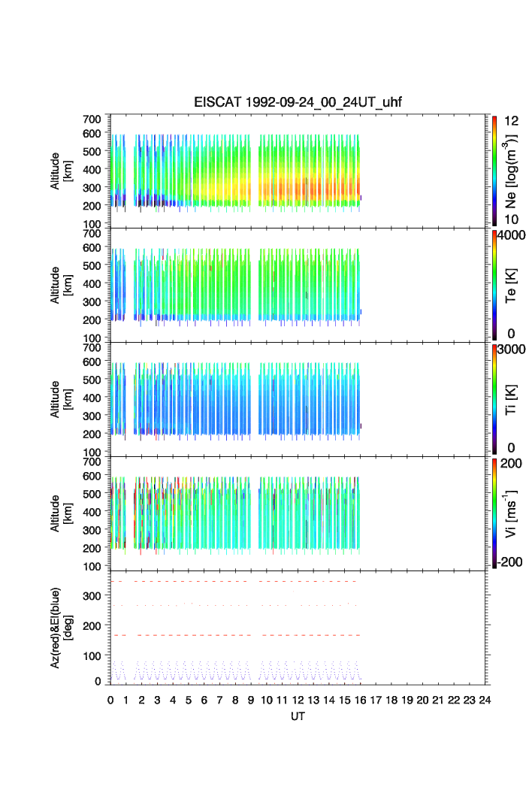Click the "200" tick on Az/El axis
The image size is (532, 799).
pyautogui.click(x=92, y=626)
